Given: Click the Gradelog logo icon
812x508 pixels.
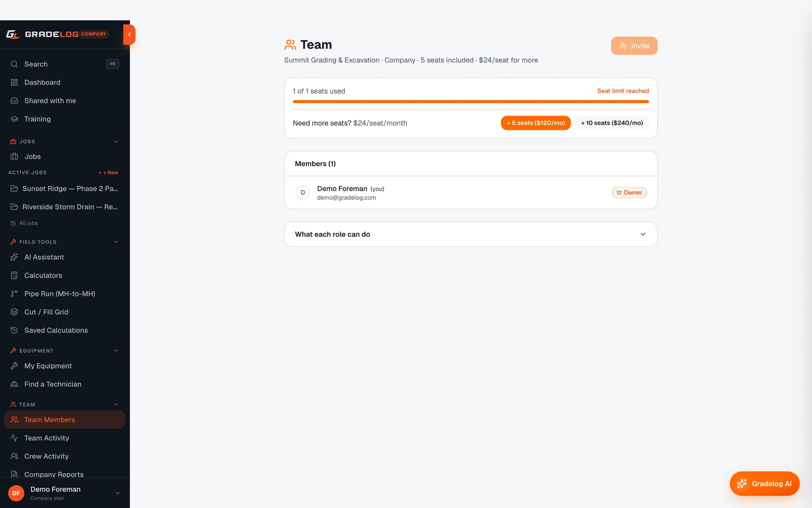Looking at the screenshot, I should pyautogui.click(x=13, y=34).
